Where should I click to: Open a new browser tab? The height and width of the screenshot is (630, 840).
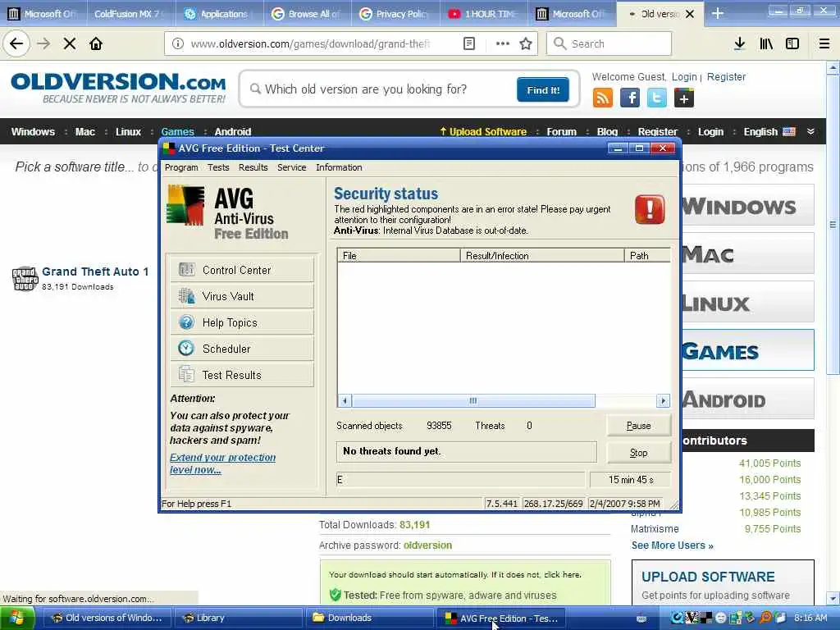coord(717,13)
